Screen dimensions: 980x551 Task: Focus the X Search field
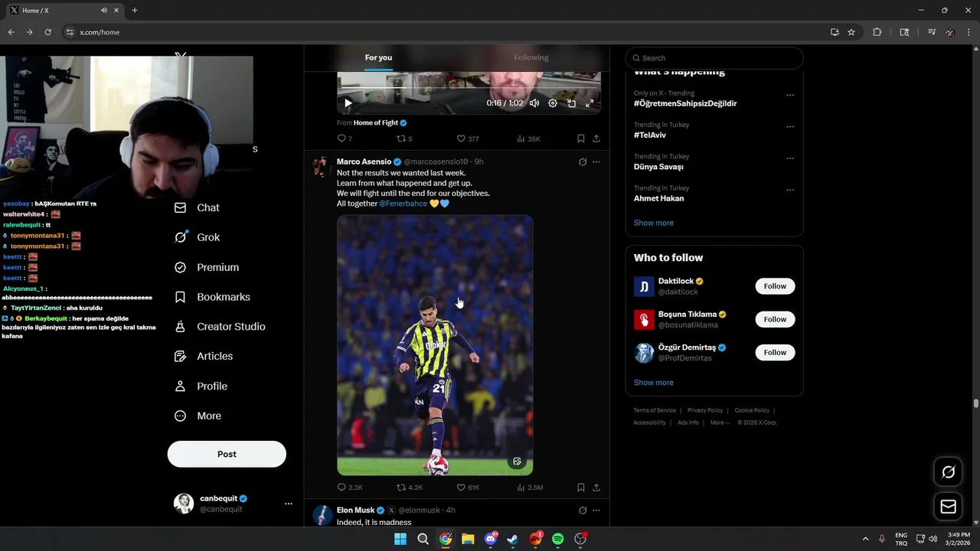714,58
